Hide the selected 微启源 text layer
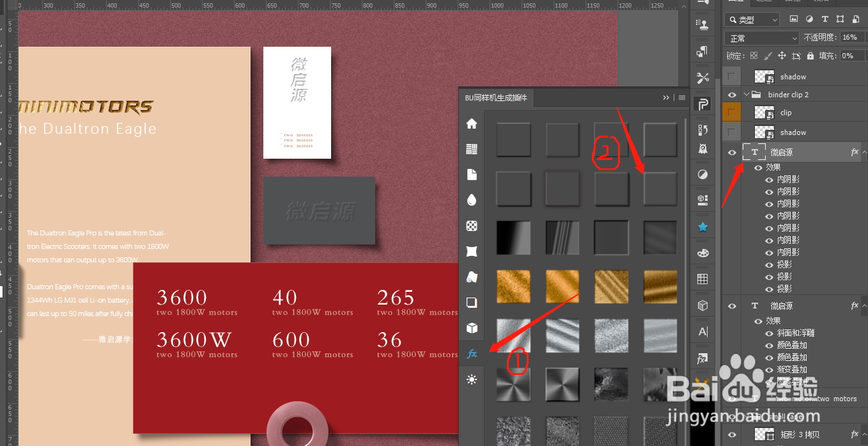The width and height of the screenshot is (868, 446). [x=732, y=152]
